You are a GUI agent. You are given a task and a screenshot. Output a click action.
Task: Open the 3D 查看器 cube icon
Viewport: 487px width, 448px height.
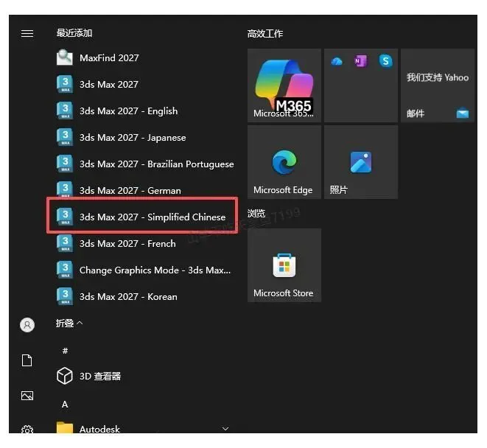65,376
